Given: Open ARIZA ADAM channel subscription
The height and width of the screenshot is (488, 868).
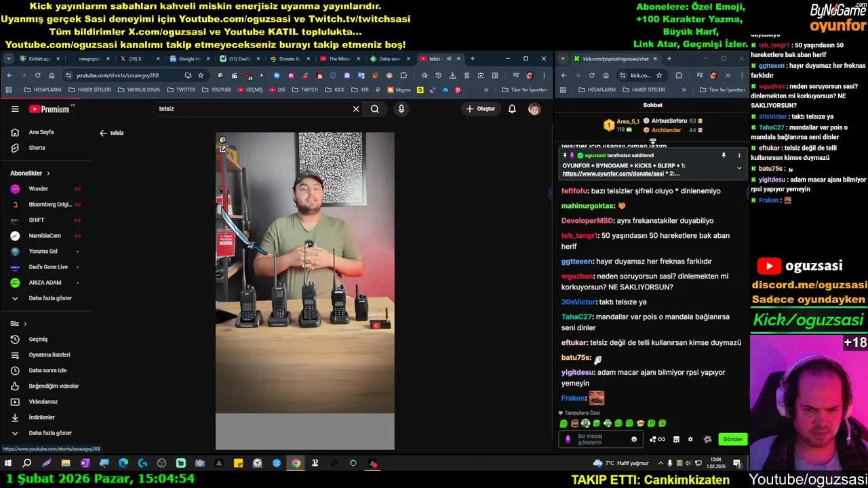Looking at the screenshot, I should 46,283.
